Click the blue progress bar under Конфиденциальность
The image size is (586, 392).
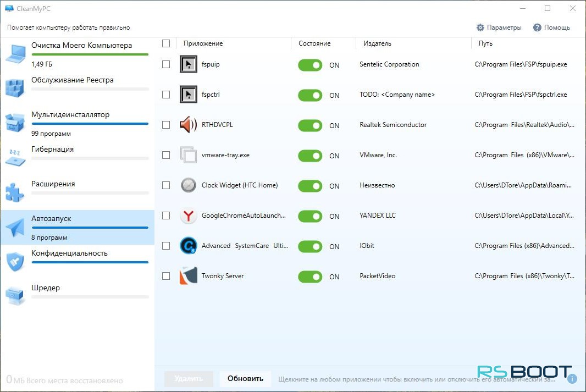(90, 262)
